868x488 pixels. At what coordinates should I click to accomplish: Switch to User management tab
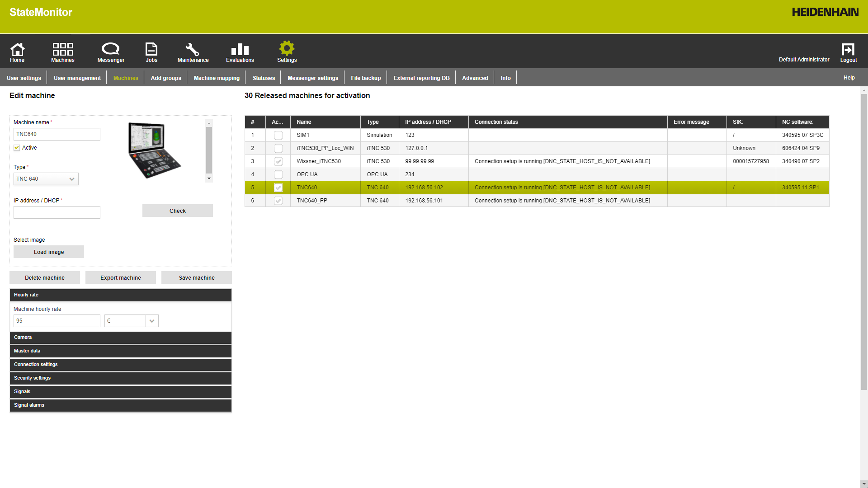pyautogui.click(x=77, y=78)
